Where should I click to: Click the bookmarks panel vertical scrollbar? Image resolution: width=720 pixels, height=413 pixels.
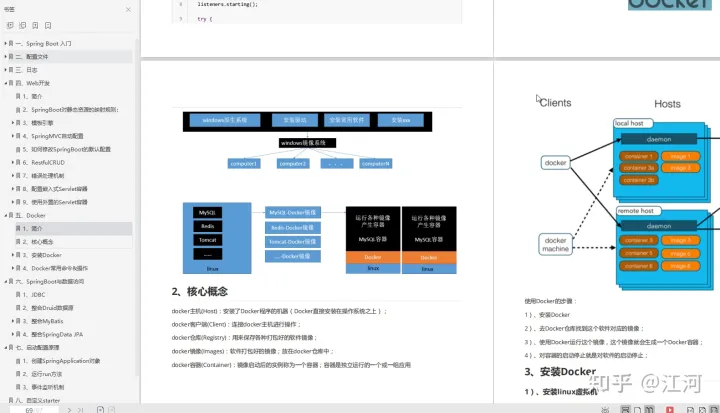pos(137,207)
